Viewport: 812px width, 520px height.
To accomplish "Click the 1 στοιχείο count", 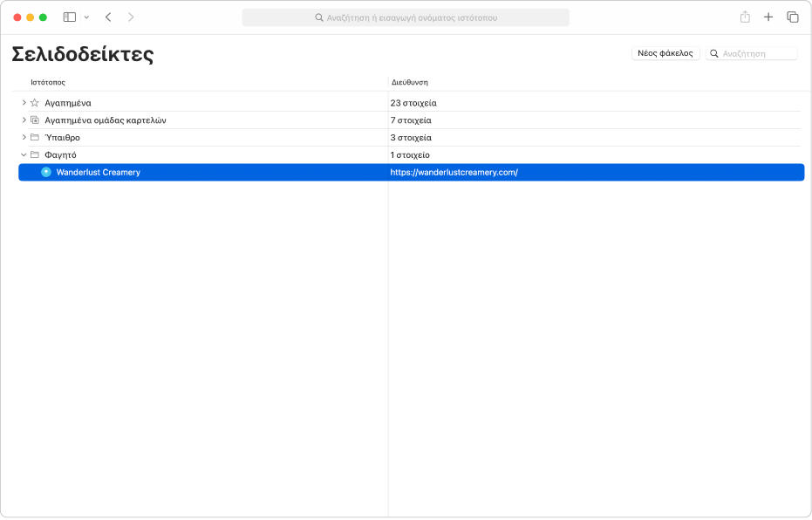I will [x=410, y=154].
